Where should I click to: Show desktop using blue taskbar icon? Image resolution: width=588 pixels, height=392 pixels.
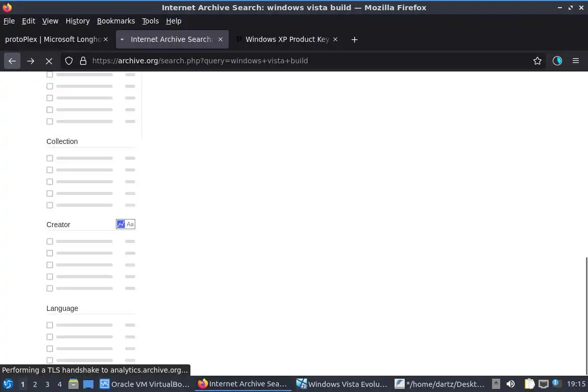[x=88, y=384]
